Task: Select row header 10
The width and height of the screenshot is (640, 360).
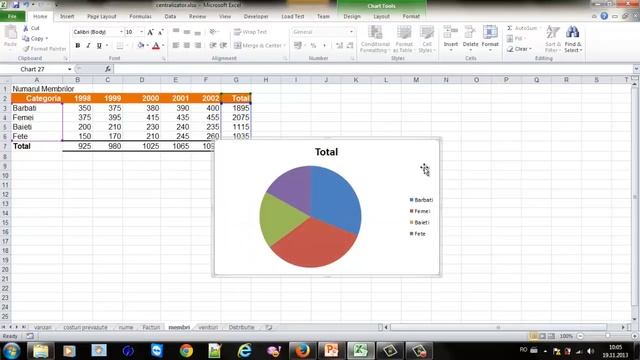Action: click(x=5, y=176)
